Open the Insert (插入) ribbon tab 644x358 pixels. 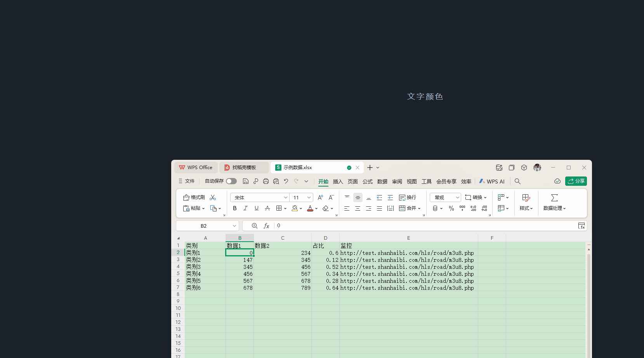click(338, 182)
